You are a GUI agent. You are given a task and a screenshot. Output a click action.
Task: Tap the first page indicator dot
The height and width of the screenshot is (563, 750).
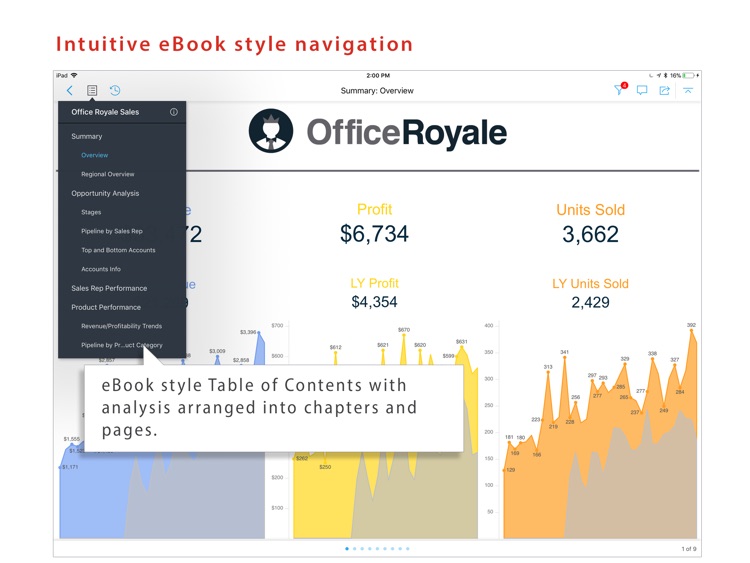pyautogui.click(x=347, y=549)
